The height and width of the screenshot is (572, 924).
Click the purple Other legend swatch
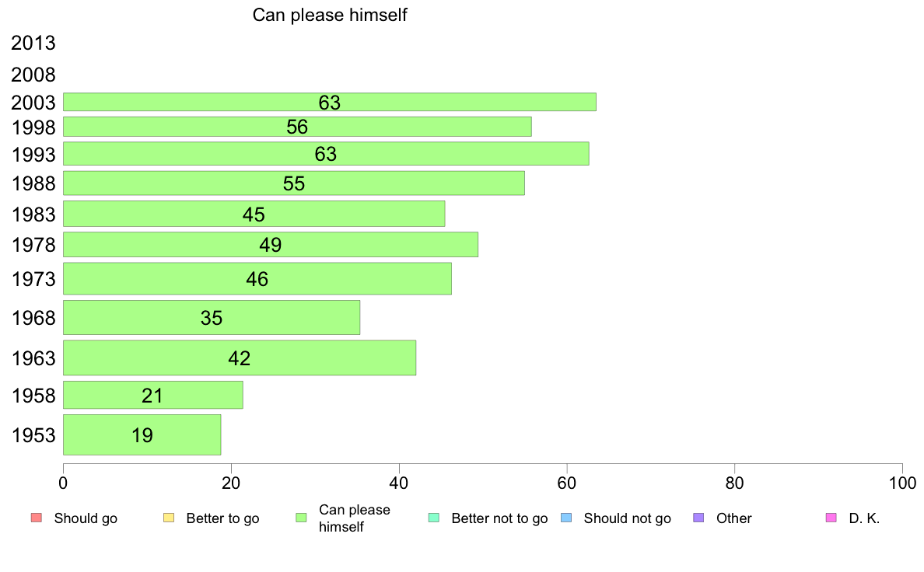[x=698, y=518]
